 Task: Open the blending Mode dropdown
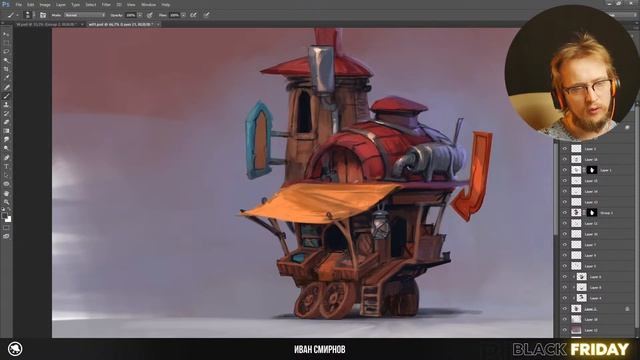pyautogui.click(x=84, y=15)
